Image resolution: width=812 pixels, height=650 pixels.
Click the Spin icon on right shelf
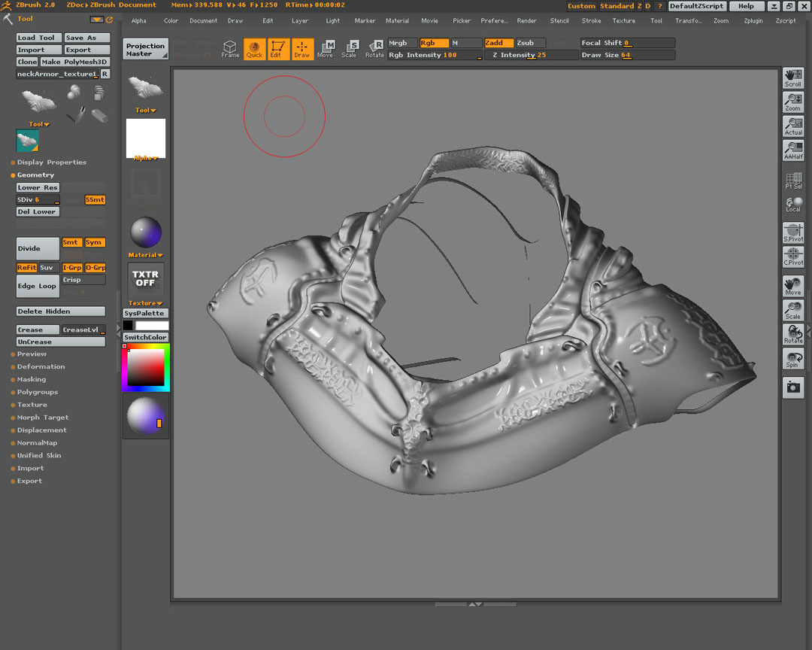point(792,359)
